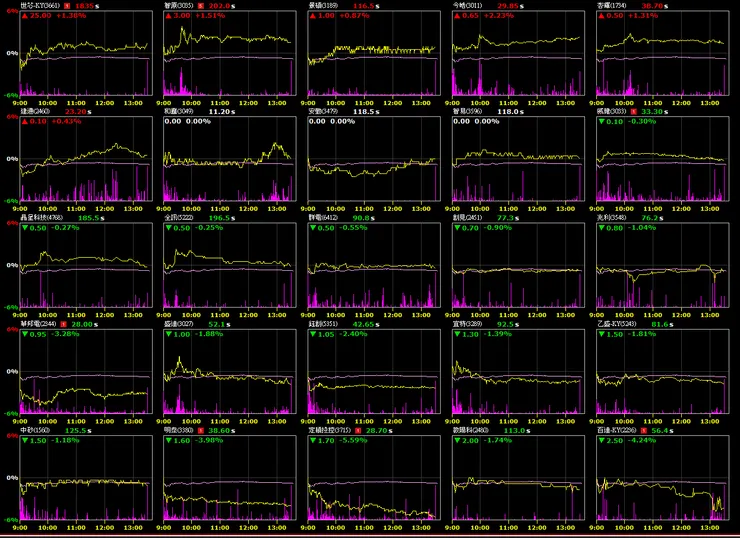Click red marker icon beside 華邦電 28.00 price
The image size is (740, 538).
64,324
